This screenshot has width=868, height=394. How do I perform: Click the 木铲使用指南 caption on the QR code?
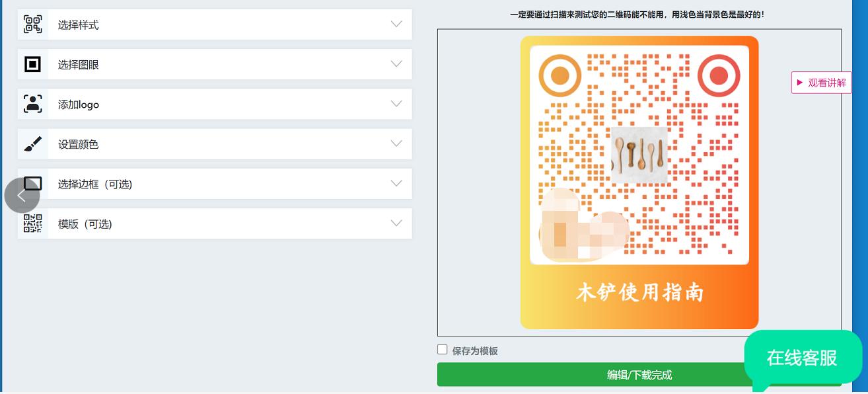coord(639,292)
